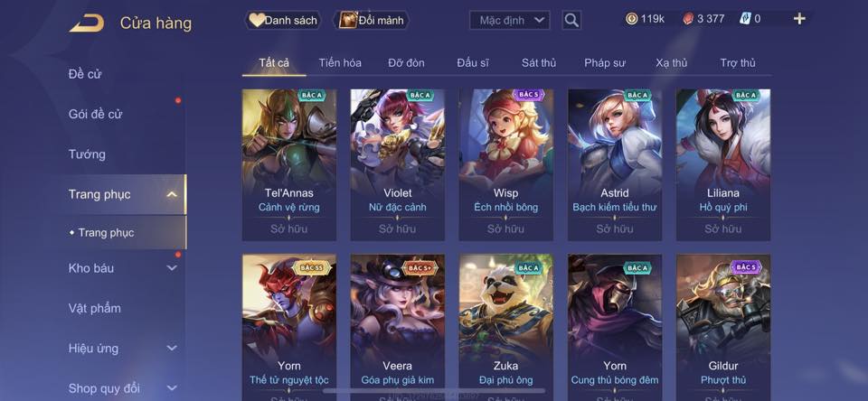Image resolution: width=868 pixels, height=401 pixels.
Task: Select the Tiến hóa filter tab
Action: click(x=340, y=63)
